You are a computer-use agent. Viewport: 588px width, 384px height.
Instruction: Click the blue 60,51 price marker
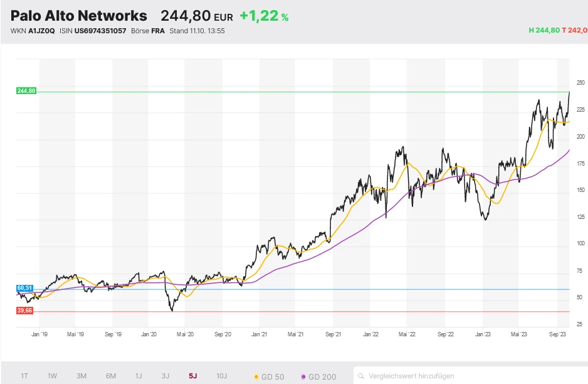click(25, 288)
